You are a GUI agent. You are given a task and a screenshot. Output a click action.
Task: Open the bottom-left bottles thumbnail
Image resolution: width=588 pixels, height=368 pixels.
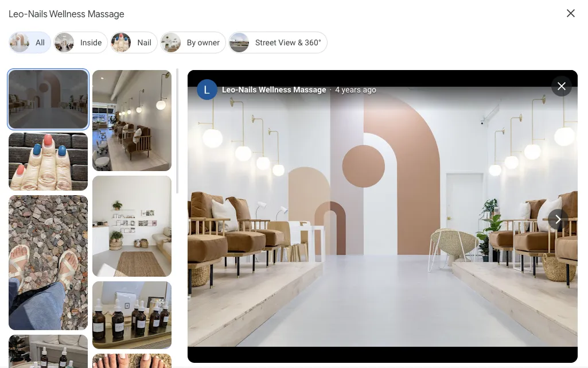(48, 351)
